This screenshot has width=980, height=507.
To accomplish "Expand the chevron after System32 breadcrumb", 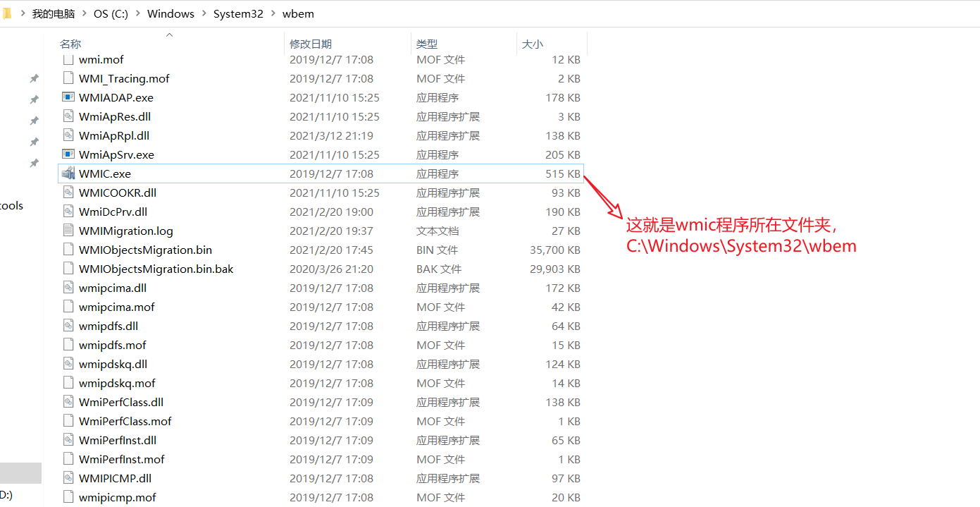I will [x=273, y=13].
